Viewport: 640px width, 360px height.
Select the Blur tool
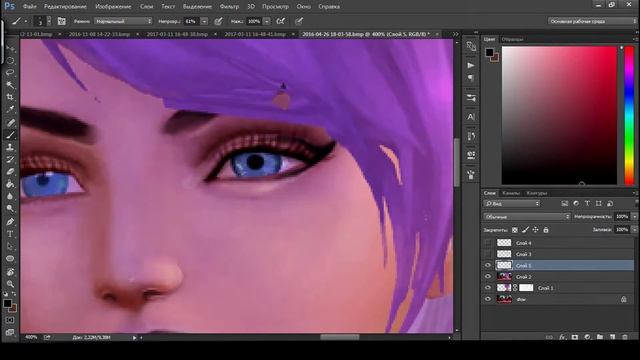click(10, 196)
